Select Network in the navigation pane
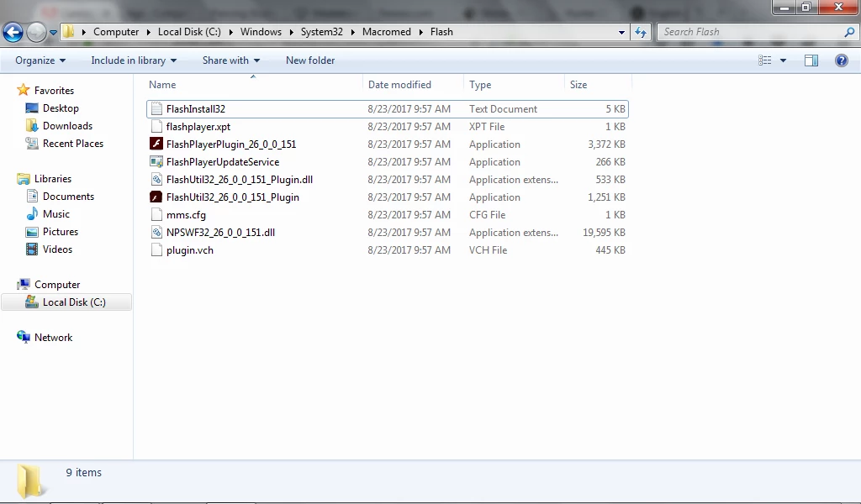 tap(53, 338)
